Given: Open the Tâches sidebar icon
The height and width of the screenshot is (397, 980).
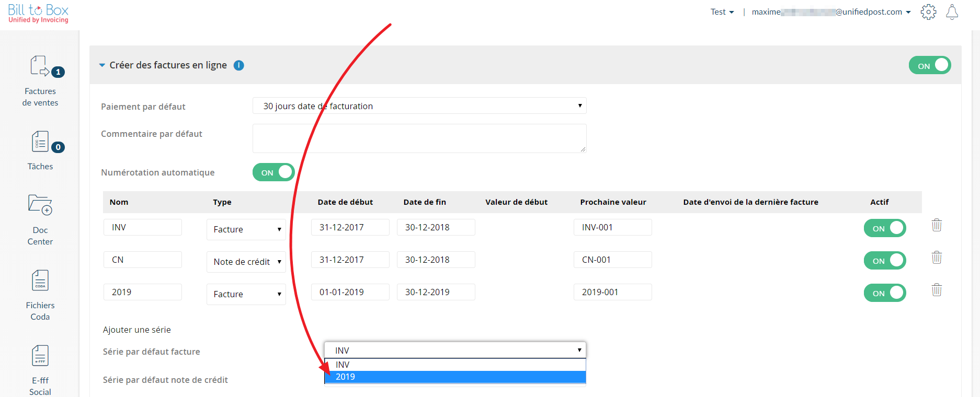Looking at the screenshot, I should coord(40,142).
